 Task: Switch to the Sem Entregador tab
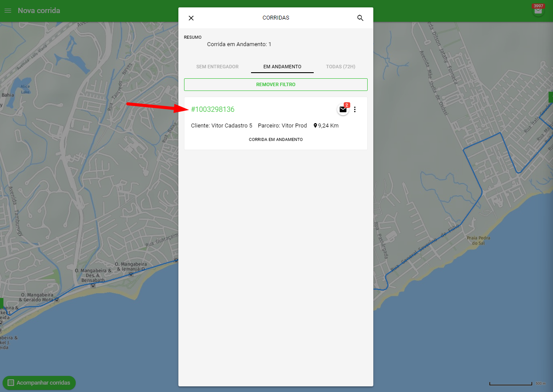pyautogui.click(x=218, y=67)
